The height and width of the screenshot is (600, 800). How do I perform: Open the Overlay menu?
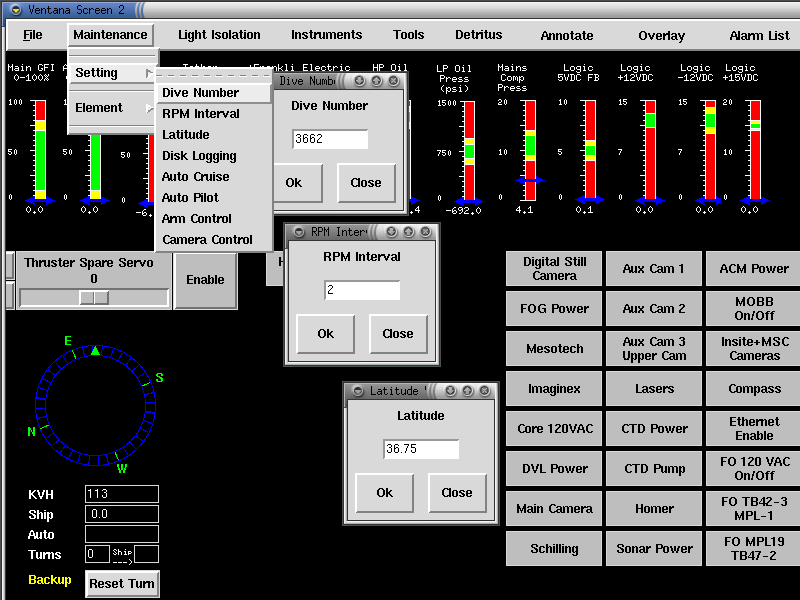661,35
